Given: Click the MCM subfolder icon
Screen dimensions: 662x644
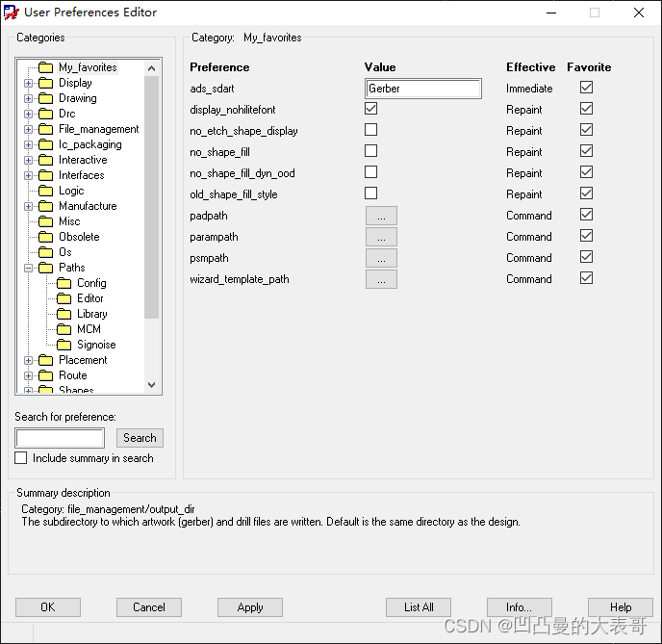Looking at the screenshot, I should (64, 329).
